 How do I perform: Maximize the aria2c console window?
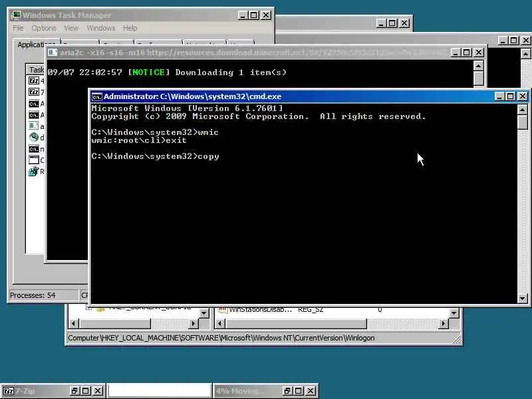(x=467, y=53)
